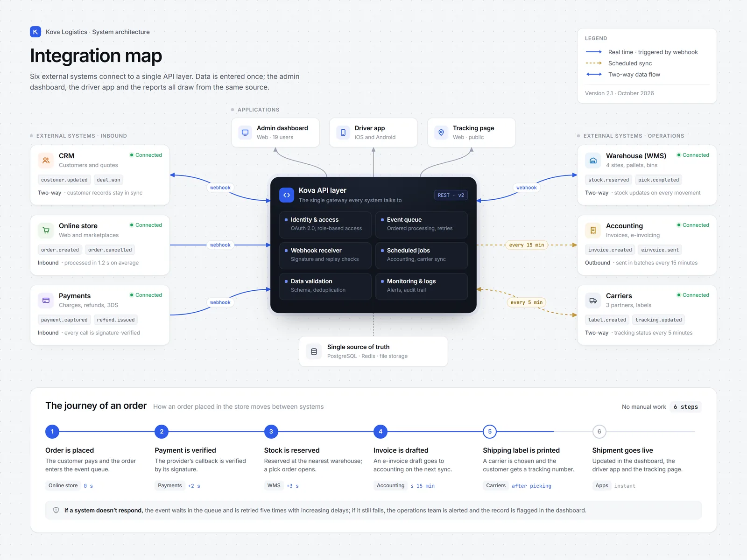The image size is (747, 560).
Task: Click the payment.captured event tag
Action: tap(64, 320)
